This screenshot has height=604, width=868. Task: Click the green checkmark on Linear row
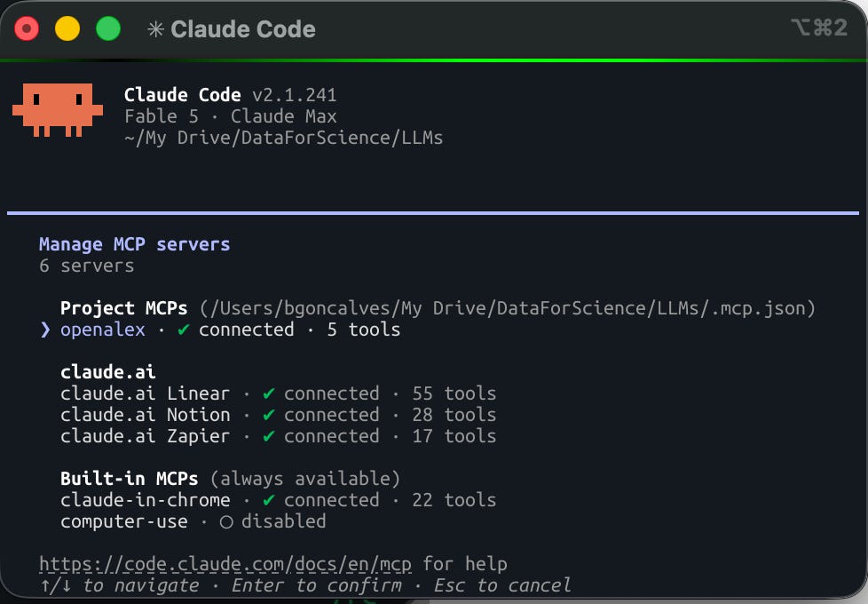pyautogui.click(x=269, y=393)
